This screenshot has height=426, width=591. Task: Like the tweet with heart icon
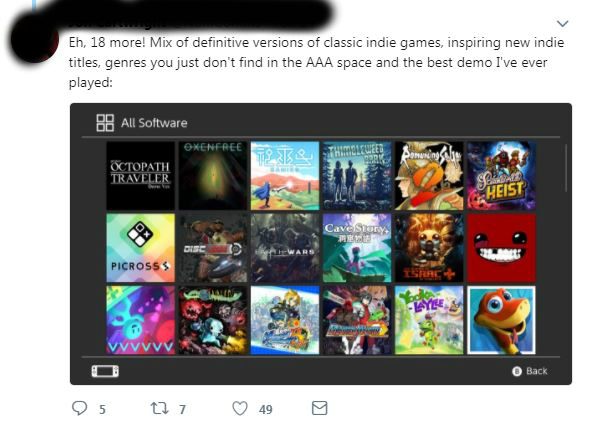tap(240, 408)
